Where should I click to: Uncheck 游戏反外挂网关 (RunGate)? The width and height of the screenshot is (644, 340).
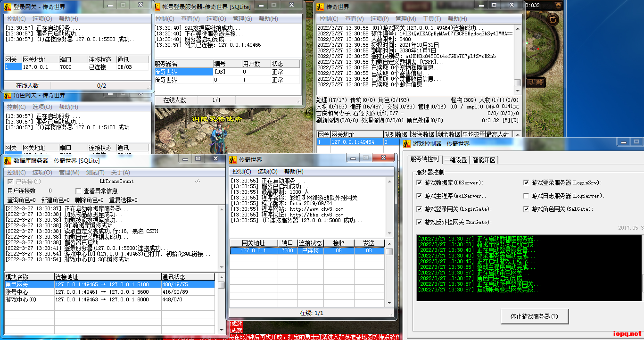click(420, 222)
